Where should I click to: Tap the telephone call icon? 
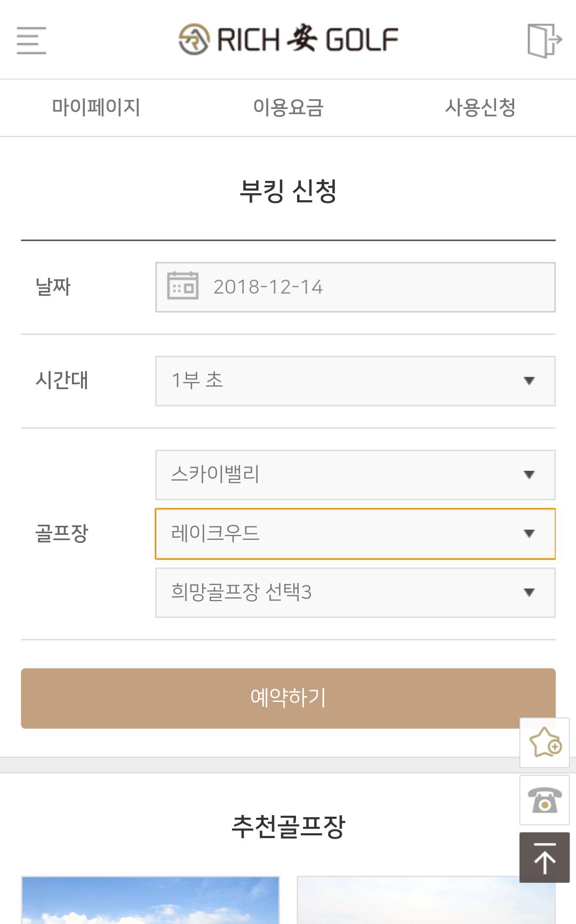point(545,800)
